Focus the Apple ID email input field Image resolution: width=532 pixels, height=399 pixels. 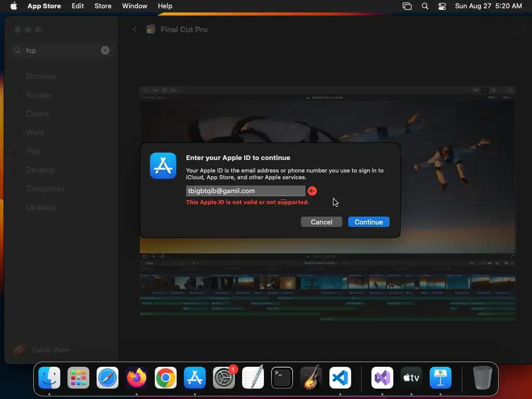pos(245,191)
